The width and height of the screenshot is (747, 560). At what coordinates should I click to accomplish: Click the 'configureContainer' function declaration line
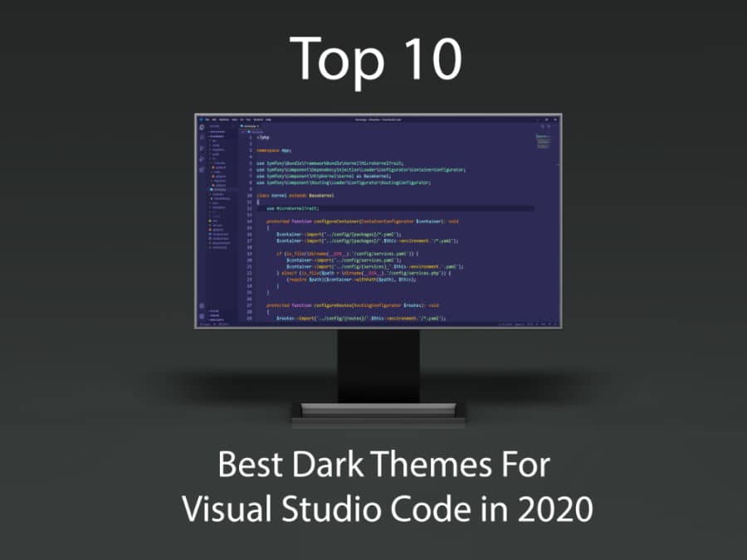tap(362, 222)
